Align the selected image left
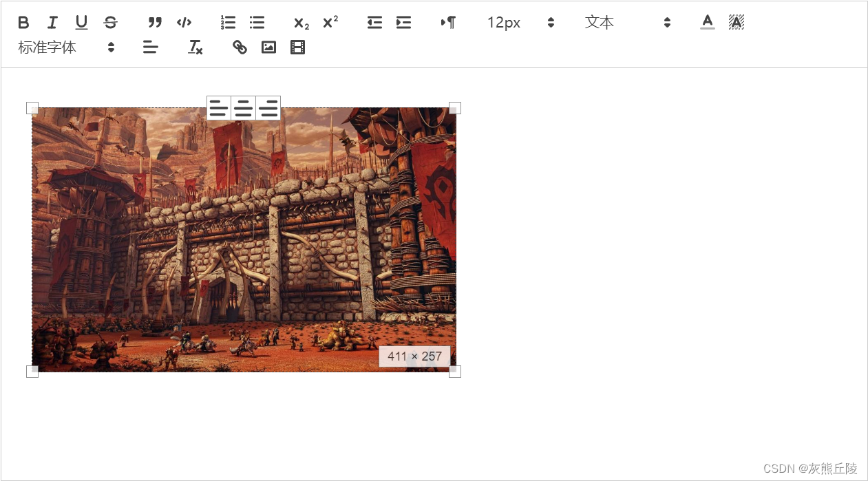 click(219, 108)
